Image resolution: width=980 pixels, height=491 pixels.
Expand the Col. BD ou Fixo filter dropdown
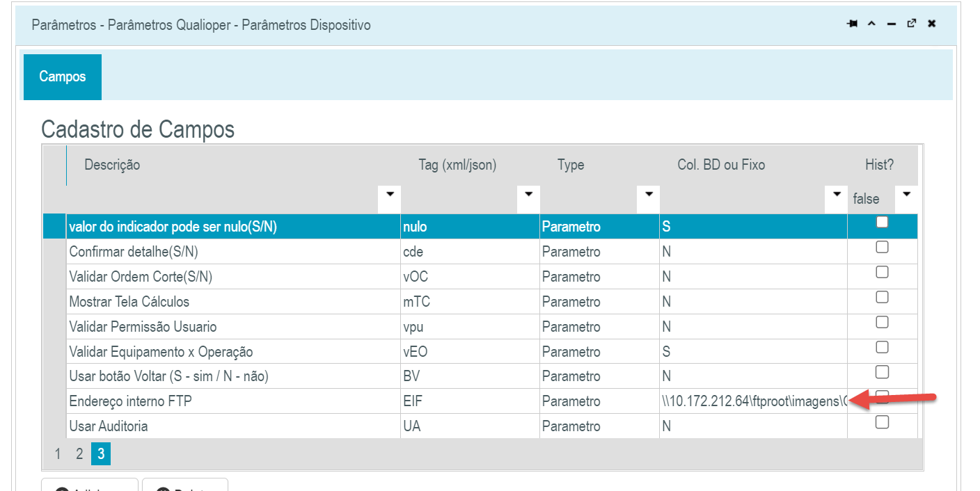[x=837, y=193]
